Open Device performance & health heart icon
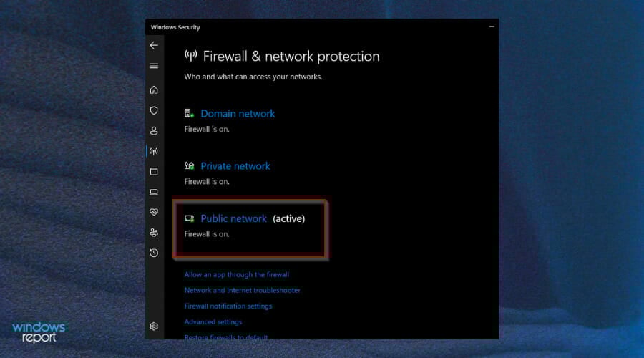Viewport: 644px width, 358px height. [154, 212]
